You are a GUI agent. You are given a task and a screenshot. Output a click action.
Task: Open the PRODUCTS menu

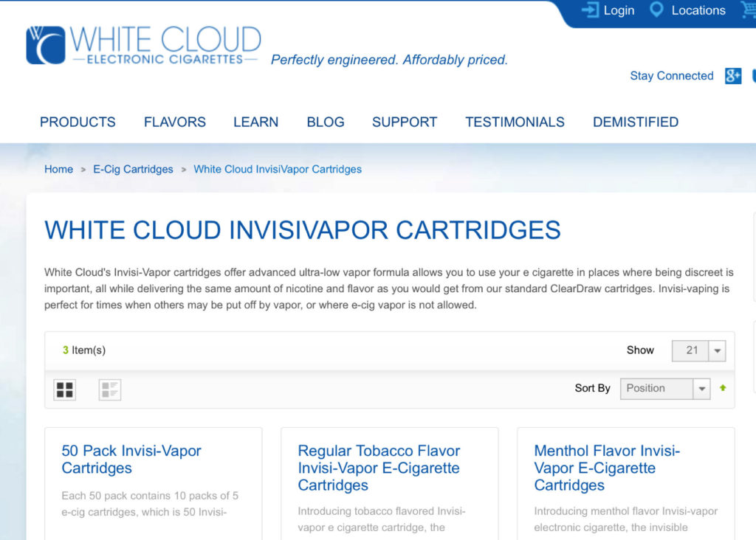tap(78, 122)
